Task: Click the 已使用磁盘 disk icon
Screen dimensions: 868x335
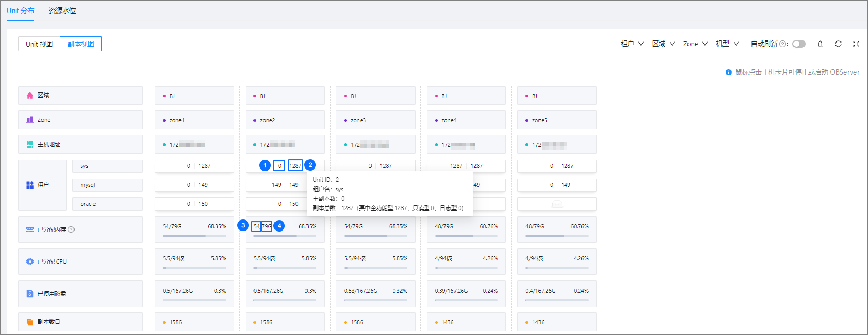Action: tap(30, 294)
